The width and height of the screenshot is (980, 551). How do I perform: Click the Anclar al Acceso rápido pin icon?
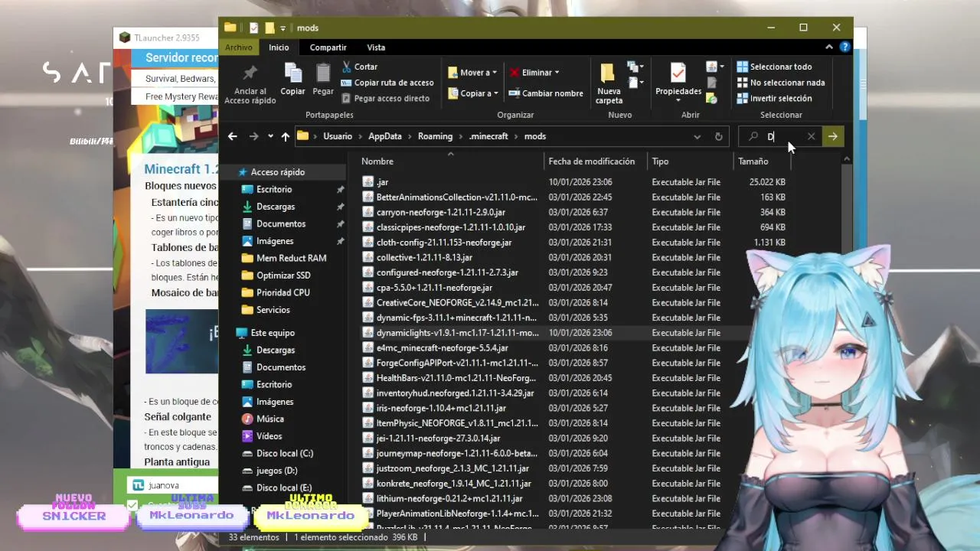[x=250, y=73]
